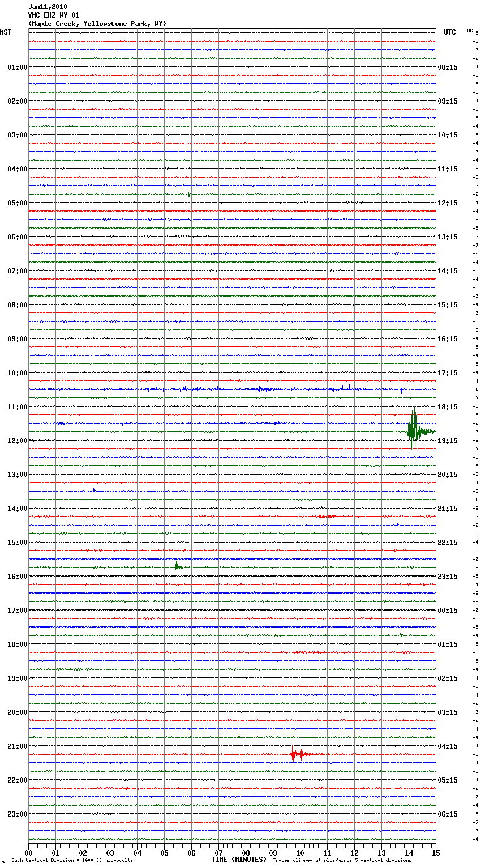Select the 05:00 MST row label

(x=18, y=203)
